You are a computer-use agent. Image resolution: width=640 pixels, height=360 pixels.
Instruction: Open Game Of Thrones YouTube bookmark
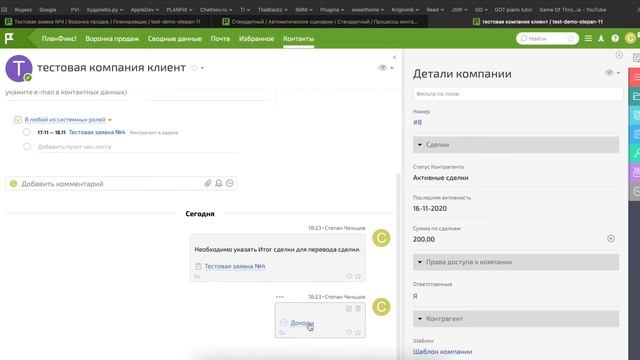(x=572, y=9)
